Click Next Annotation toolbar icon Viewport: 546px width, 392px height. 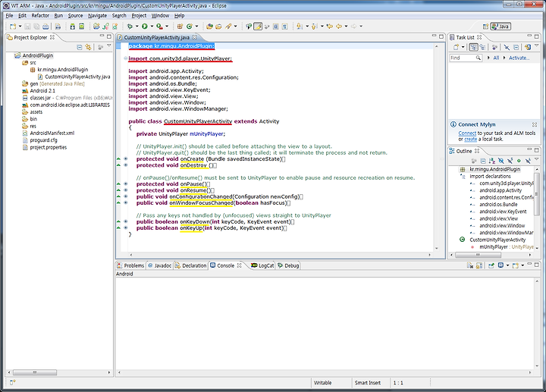tap(299, 26)
